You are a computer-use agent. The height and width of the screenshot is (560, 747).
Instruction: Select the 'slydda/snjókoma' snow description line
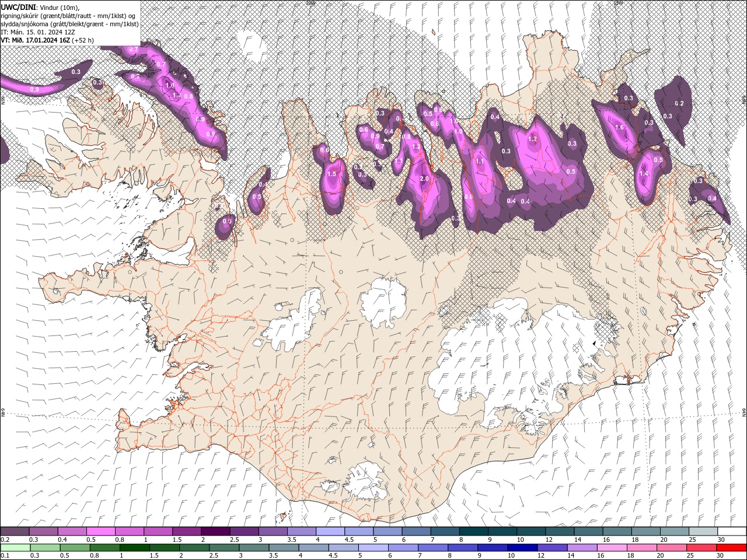click(x=69, y=24)
